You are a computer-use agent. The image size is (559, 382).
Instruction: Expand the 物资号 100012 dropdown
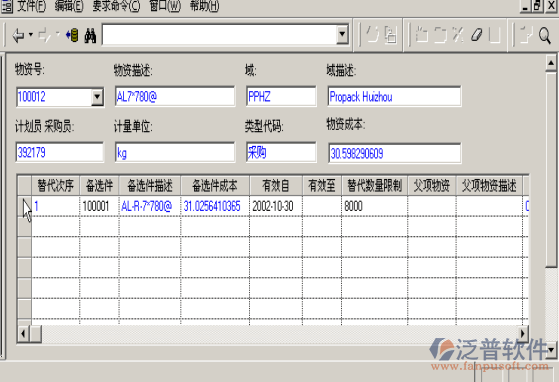pyautogui.click(x=97, y=97)
